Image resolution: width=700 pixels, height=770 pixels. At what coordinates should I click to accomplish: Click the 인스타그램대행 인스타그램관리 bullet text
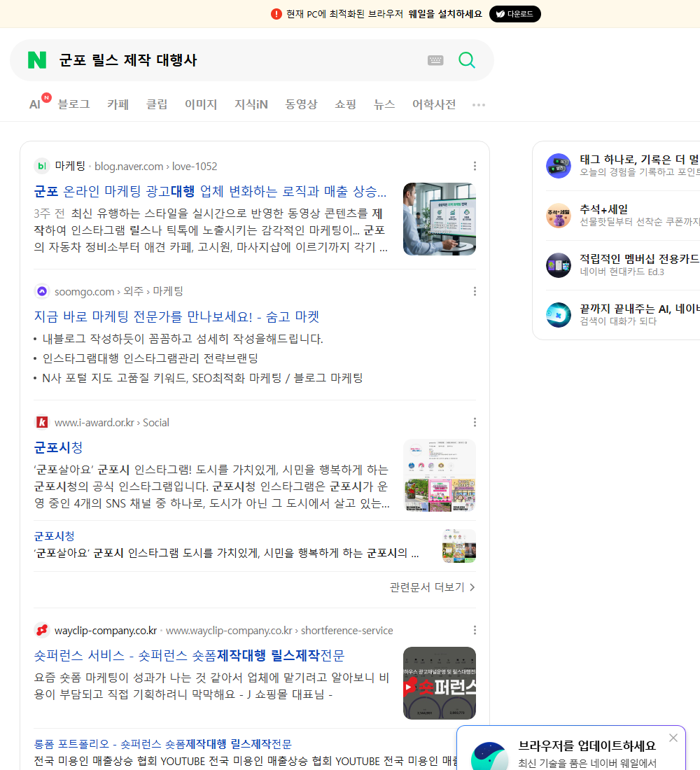(x=150, y=358)
